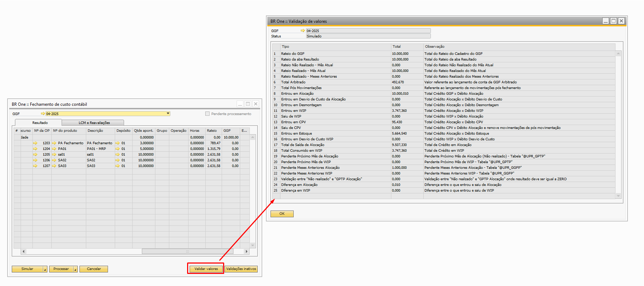Click the Validações inativos button
This screenshot has height=286, width=644.
[x=241, y=269]
